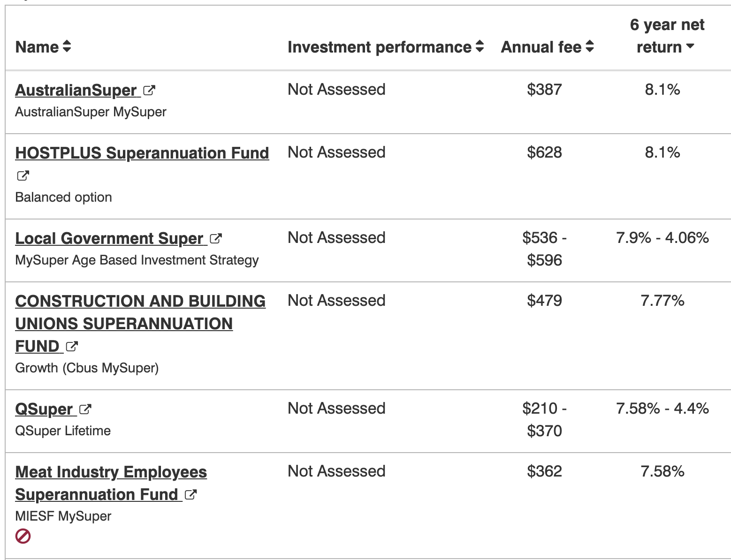Click the external link icon beside QSuper

pos(85,409)
